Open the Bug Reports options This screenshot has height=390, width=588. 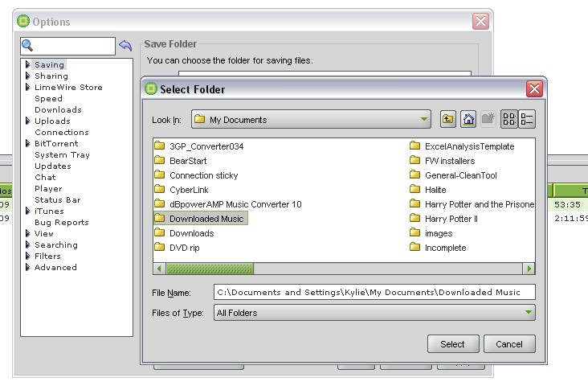pyautogui.click(x=62, y=222)
